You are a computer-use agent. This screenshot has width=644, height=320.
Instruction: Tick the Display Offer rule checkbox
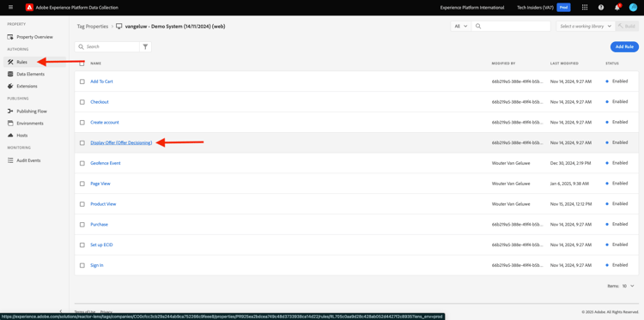click(x=82, y=142)
